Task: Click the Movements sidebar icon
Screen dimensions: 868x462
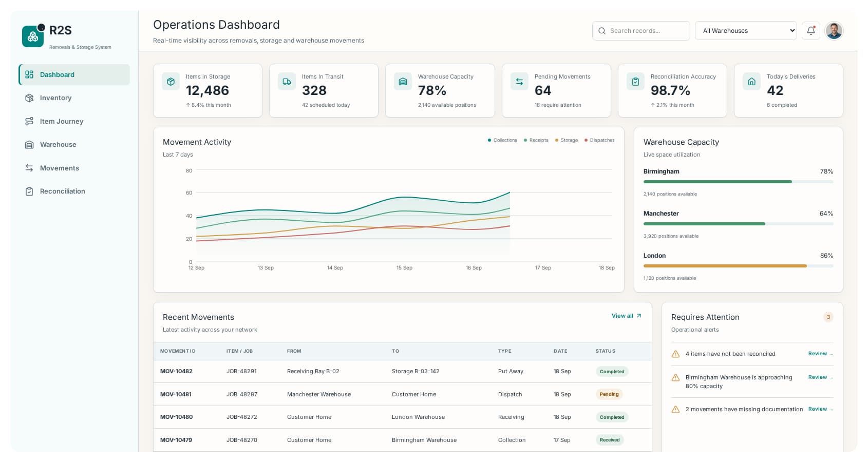Action: pyautogui.click(x=29, y=168)
